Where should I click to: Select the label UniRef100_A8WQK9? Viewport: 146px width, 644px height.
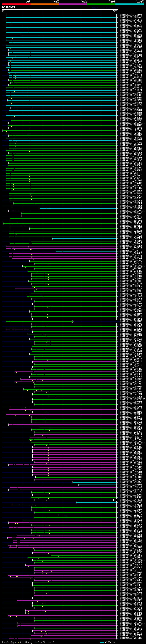131,600
